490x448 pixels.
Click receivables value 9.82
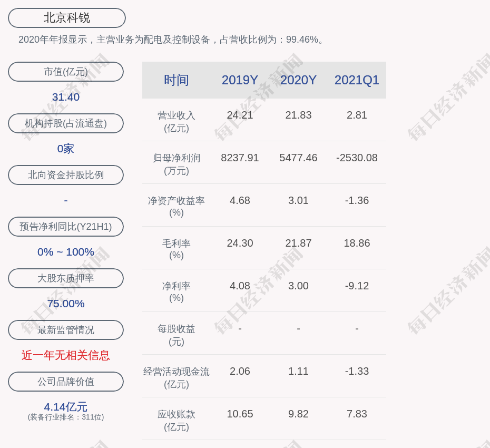[298, 414]
